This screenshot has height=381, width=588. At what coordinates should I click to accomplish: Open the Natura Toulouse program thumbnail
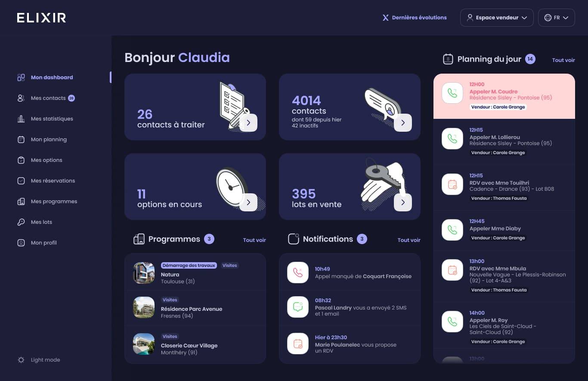pyautogui.click(x=143, y=273)
